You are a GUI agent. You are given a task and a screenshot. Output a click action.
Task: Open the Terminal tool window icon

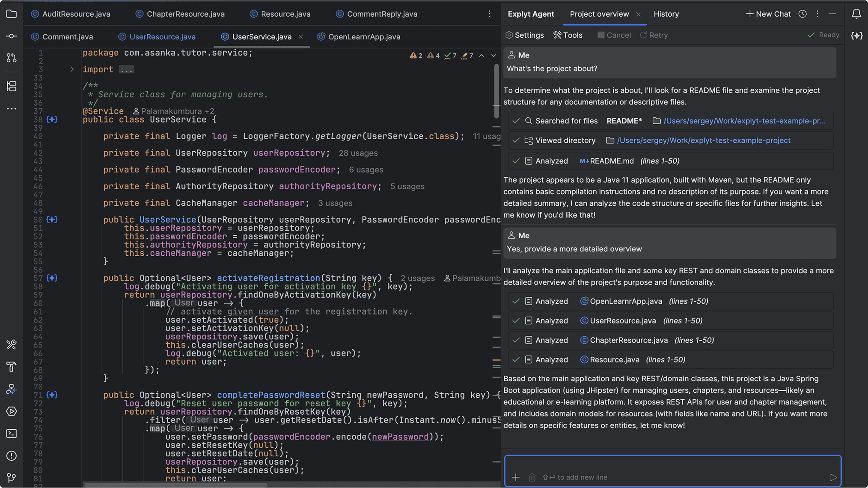tap(12, 433)
